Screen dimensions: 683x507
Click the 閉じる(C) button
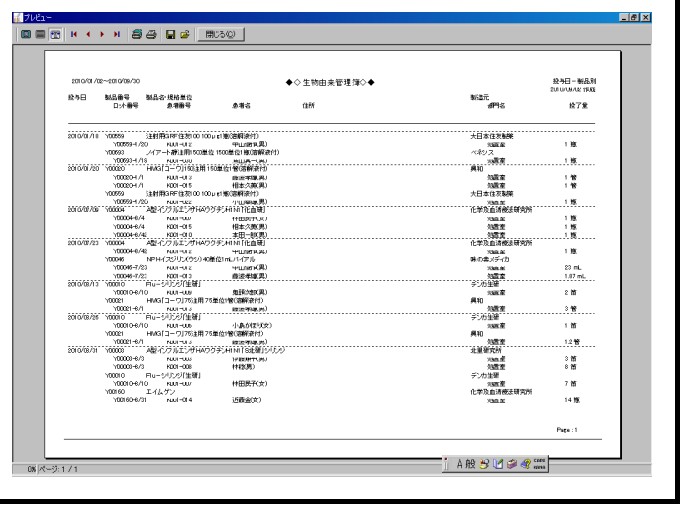pyautogui.click(x=220, y=34)
